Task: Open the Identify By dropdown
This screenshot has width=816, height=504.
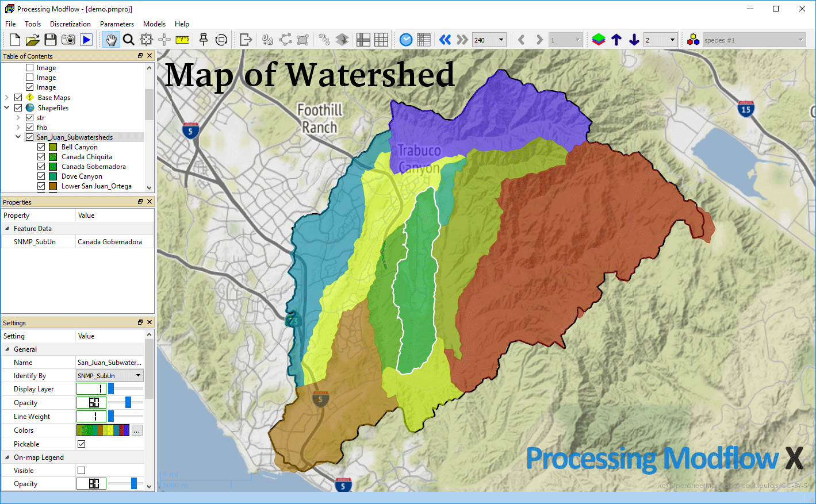Action: point(138,376)
